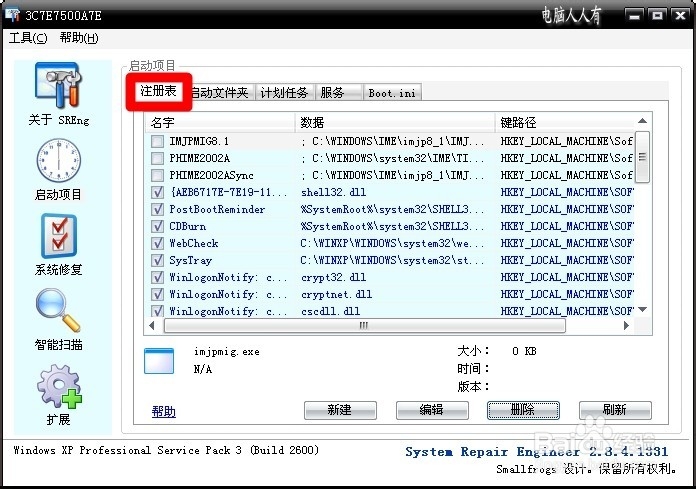Click the cryptnet.dll data cell
This screenshot has width=696, height=489.
pyautogui.click(x=336, y=294)
